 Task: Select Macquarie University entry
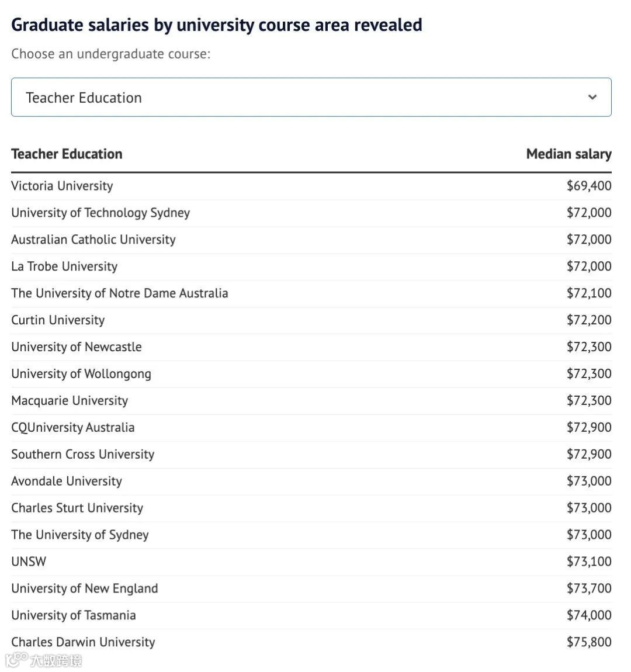pyautogui.click(x=70, y=401)
